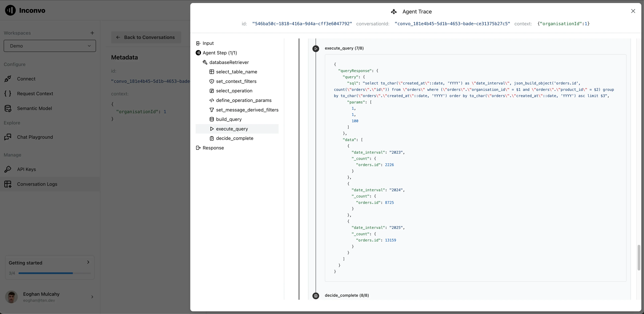Click the Semantic Model database icon
This screenshot has height=314, width=644.
click(x=8, y=108)
